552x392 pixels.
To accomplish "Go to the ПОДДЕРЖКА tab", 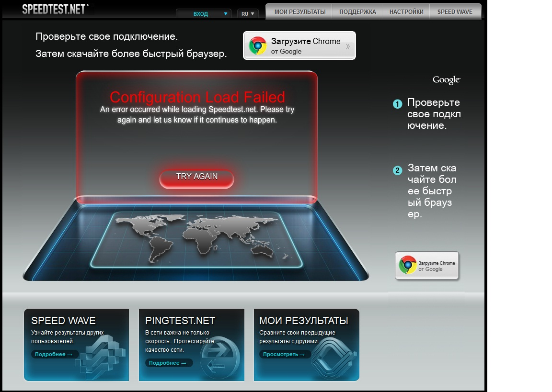I will click(x=357, y=11).
